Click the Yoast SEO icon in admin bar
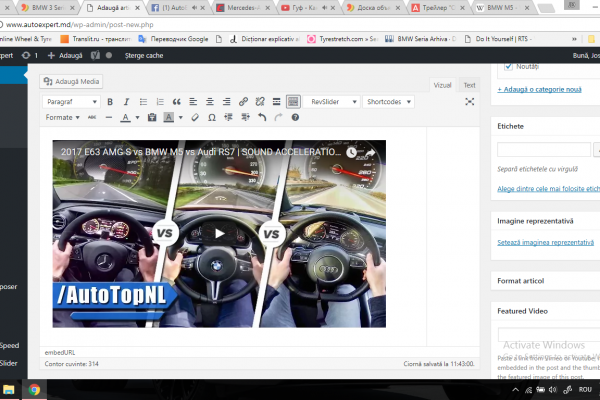The height and width of the screenshot is (400, 600). (x=95, y=56)
